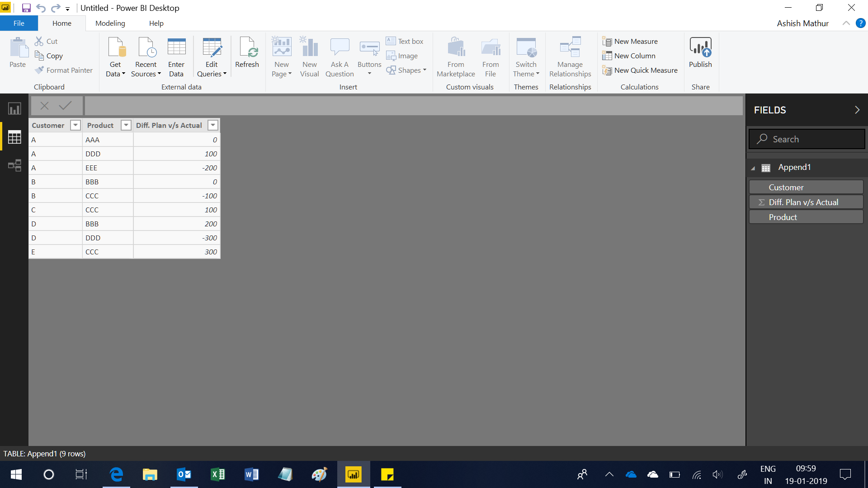Select the Diff. Plan v/s Actual field
Image resolution: width=868 pixels, height=488 pixels.
pos(806,202)
